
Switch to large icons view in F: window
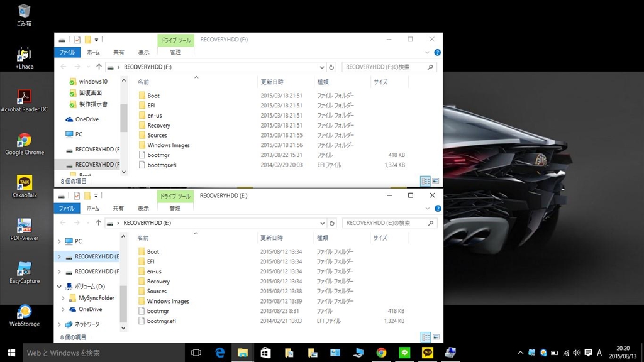[436, 181]
